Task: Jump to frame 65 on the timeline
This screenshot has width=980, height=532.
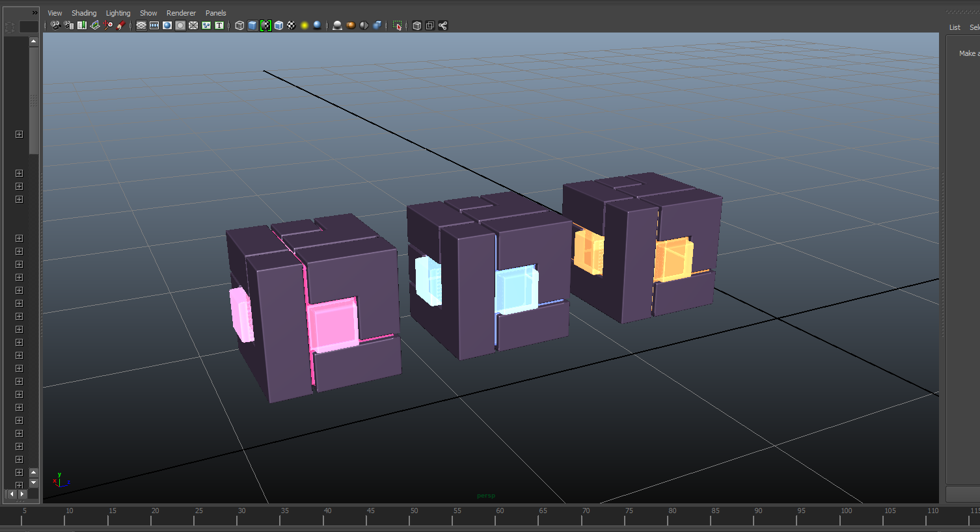Action: tap(543, 511)
